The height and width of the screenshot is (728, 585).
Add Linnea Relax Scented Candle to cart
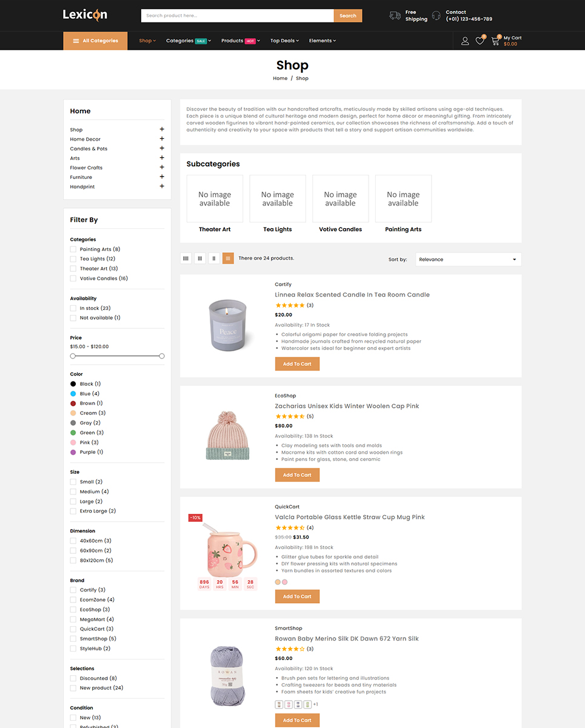point(297,364)
